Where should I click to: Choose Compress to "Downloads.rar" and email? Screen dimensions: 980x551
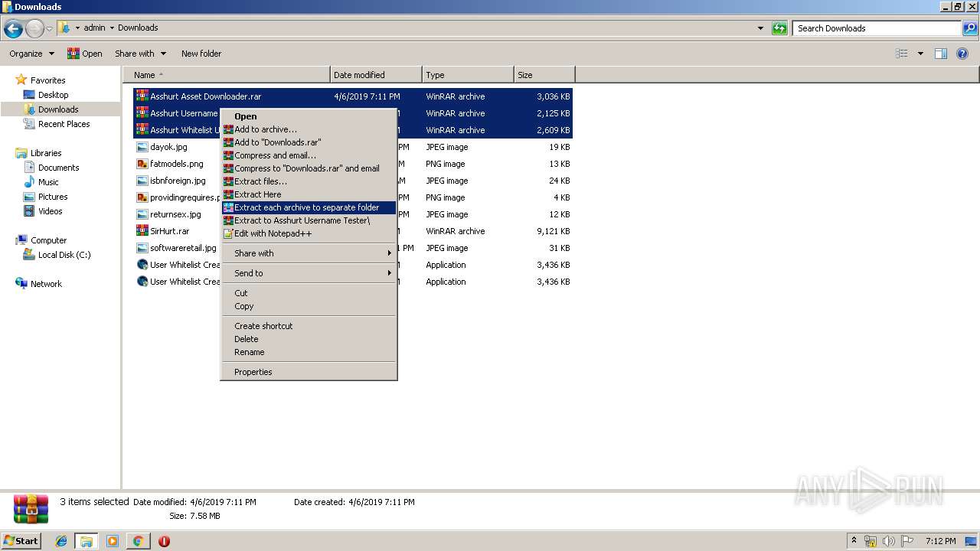click(309, 168)
